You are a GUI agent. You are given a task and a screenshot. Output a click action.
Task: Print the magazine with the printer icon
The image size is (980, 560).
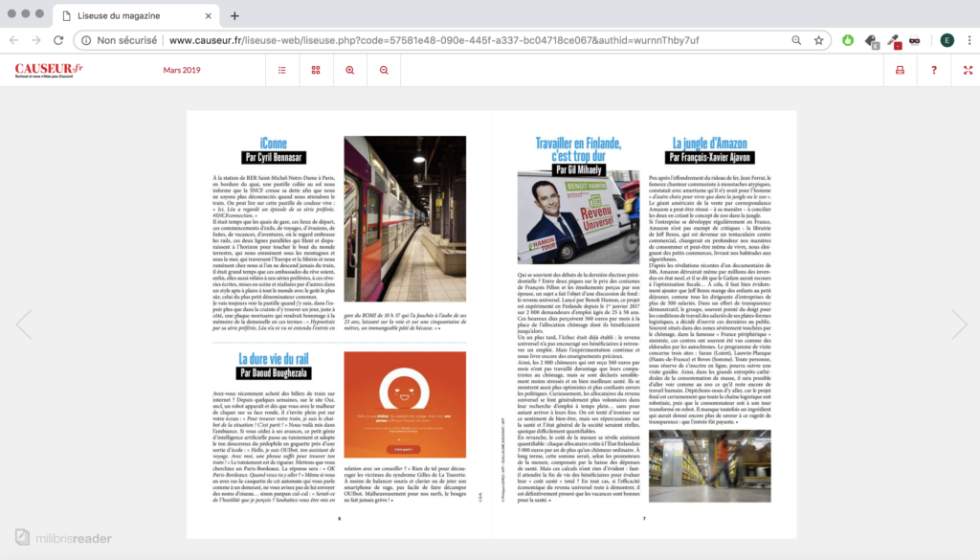tap(900, 70)
